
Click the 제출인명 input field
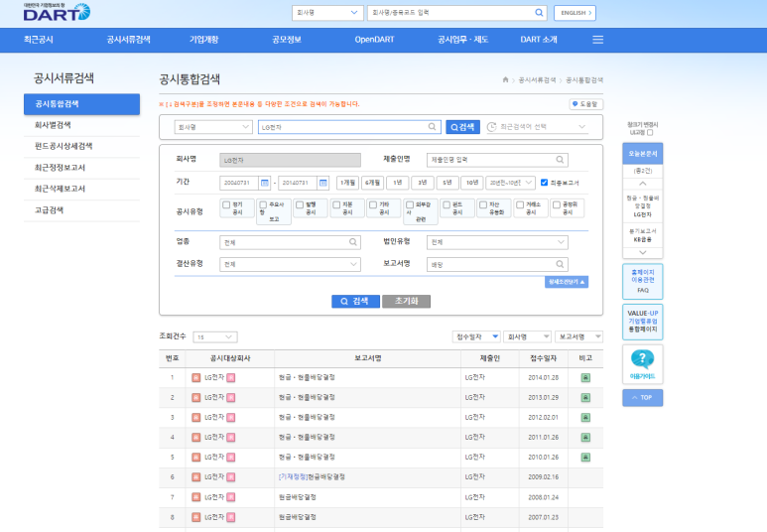[x=497, y=160]
